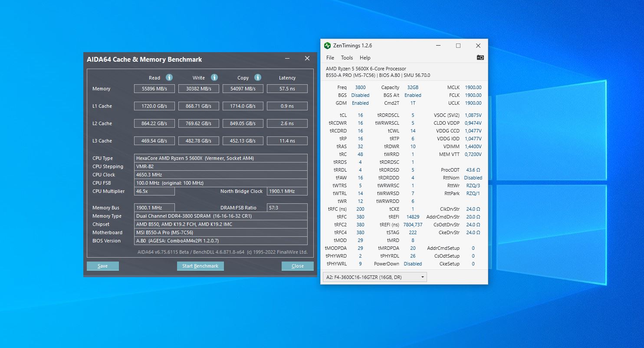Minimize the AIDA64 benchmark window

[287, 59]
